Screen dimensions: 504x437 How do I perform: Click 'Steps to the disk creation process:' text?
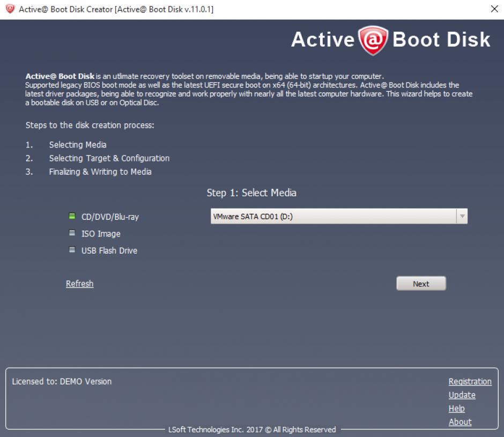[90, 125]
